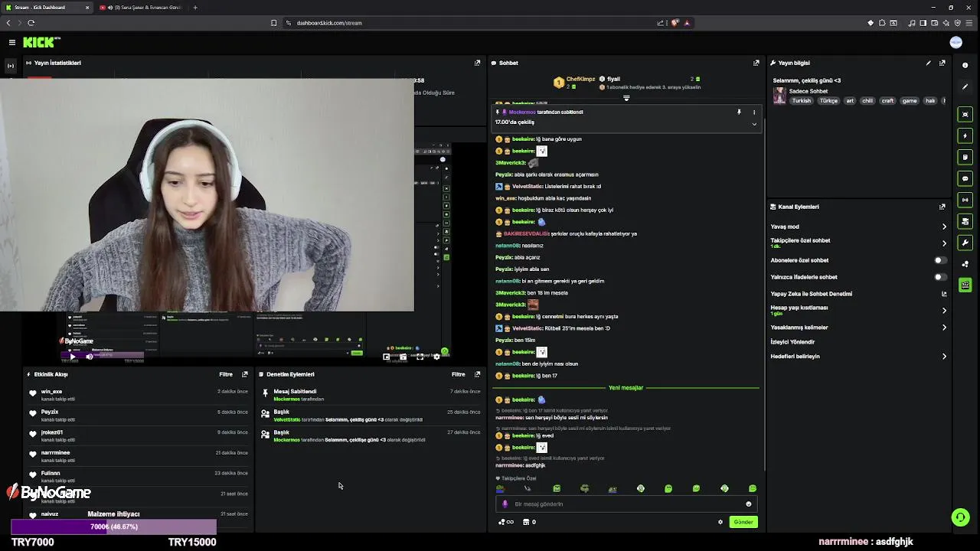Switch to the Stream - Kick Dashboard tab
The image size is (980, 551).
pos(47,8)
